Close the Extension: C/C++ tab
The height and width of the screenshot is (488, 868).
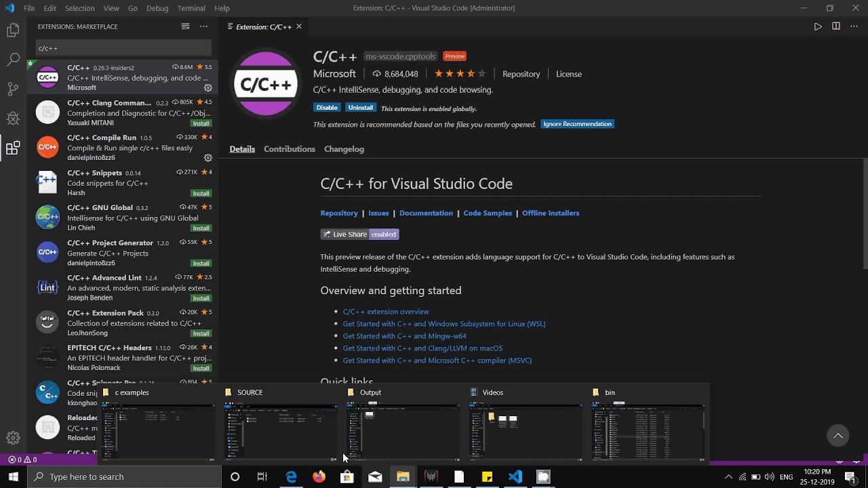(x=299, y=26)
